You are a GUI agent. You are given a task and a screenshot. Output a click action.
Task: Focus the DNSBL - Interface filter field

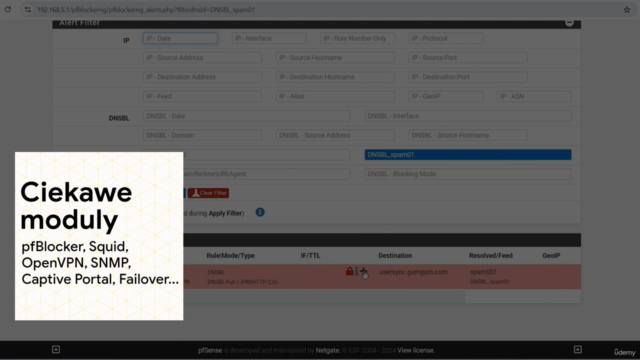468,116
